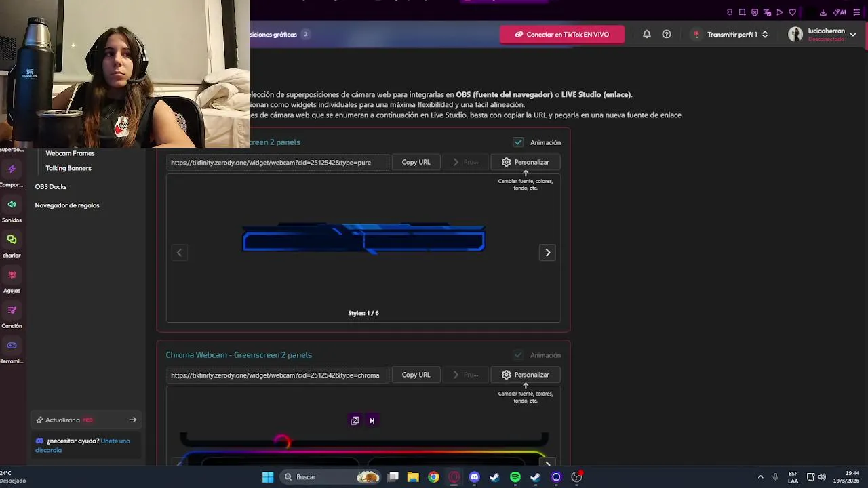Open Transmitir perfil 1 profile selector
This screenshot has height=488, width=868.
coord(730,34)
